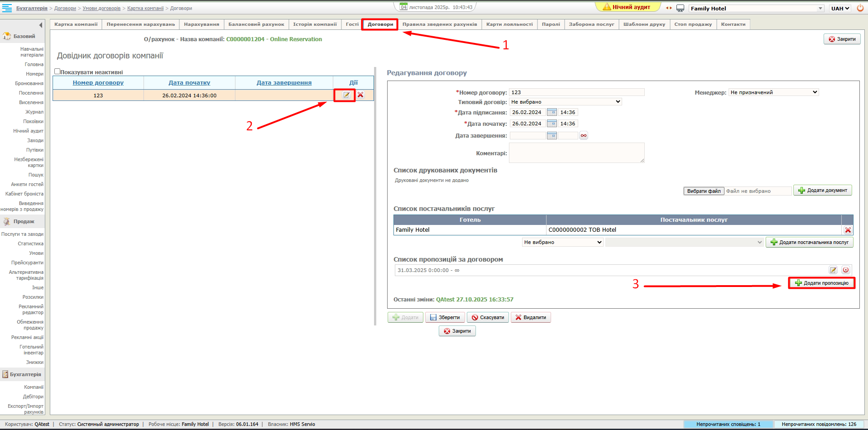Delete the proposition dated 31.03.2025

(x=845, y=270)
